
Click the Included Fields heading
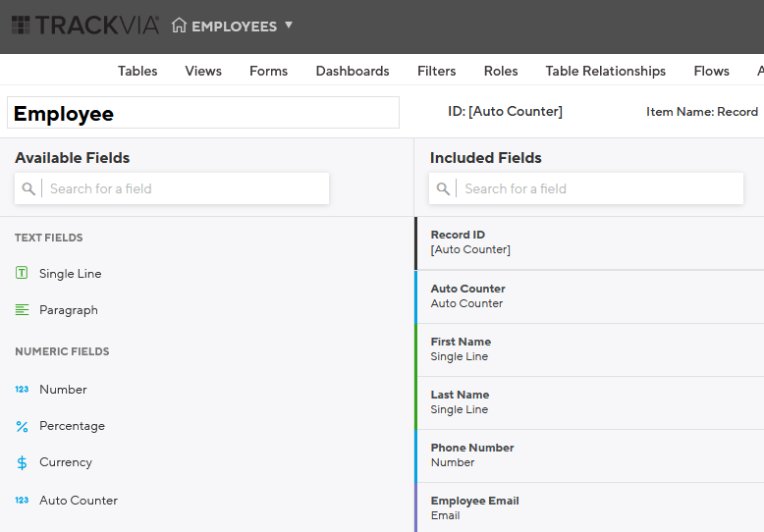(x=486, y=158)
